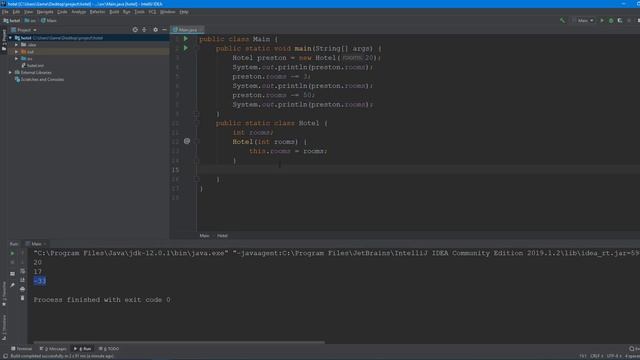
Task: Click the layout restore icon in Run panel
Action: [12, 273]
